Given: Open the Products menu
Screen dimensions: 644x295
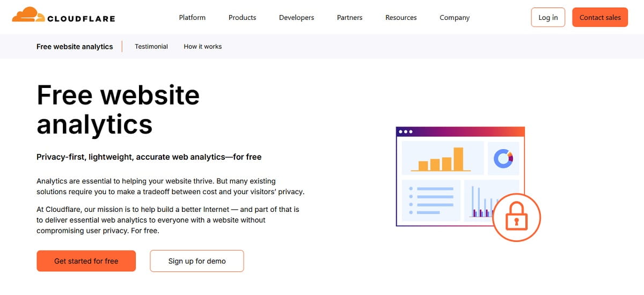Looking at the screenshot, I should click(x=242, y=17).
